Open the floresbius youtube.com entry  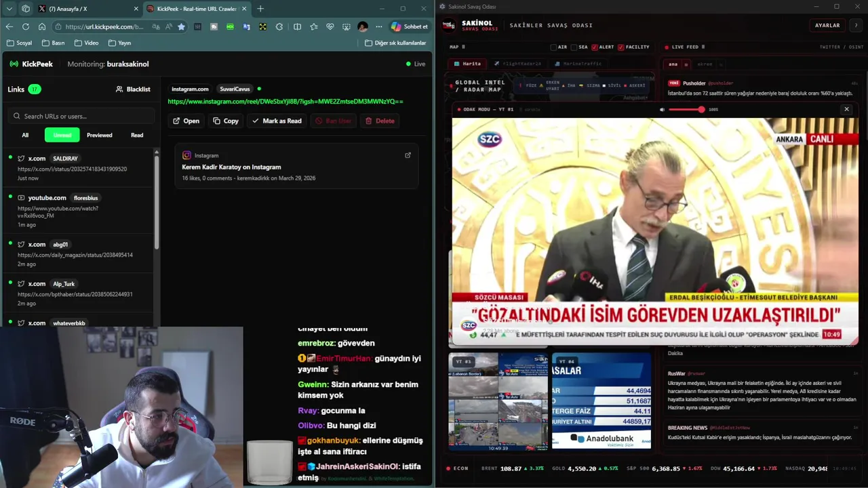[78, 211]
